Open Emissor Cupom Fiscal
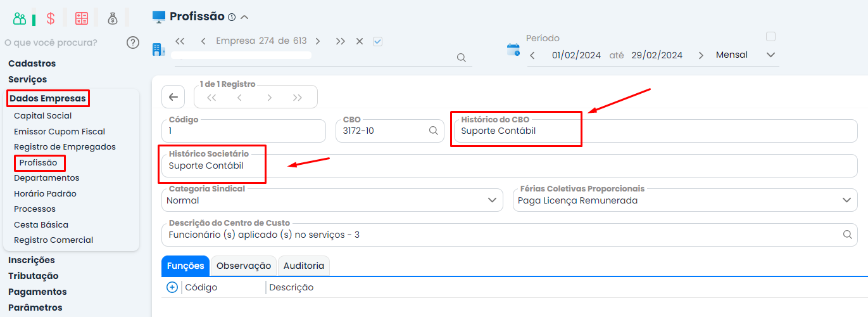This screenshot has height=317, width=868. pos(60,132)
